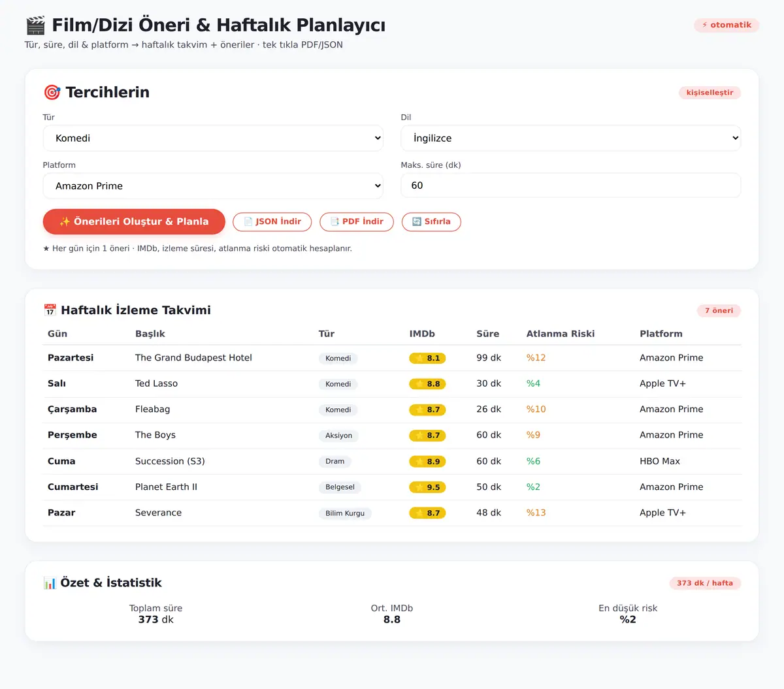Image resolution: width=784 pixels, height=689 pixels.
Task: Click the Başlık column header
Action: [150, 334]
